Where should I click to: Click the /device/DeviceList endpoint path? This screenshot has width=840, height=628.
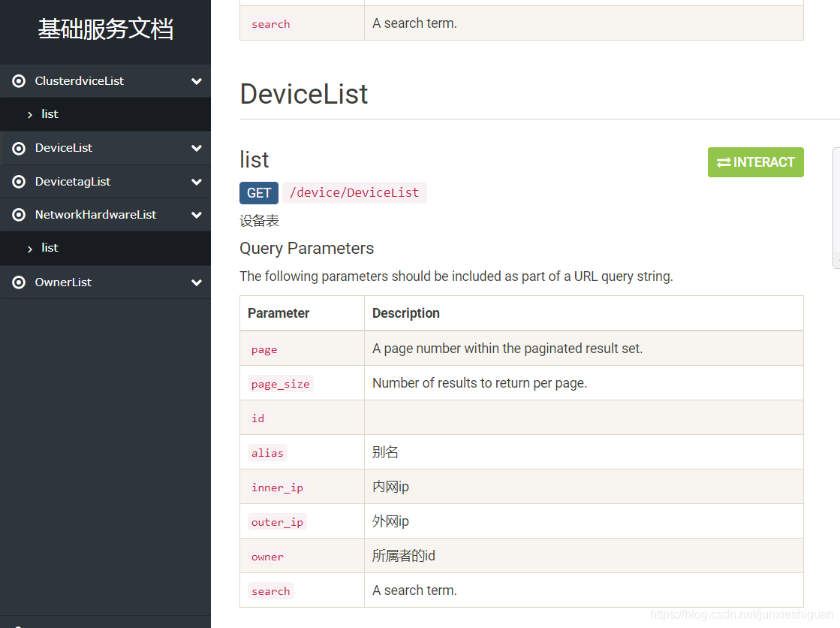(354, 192)
